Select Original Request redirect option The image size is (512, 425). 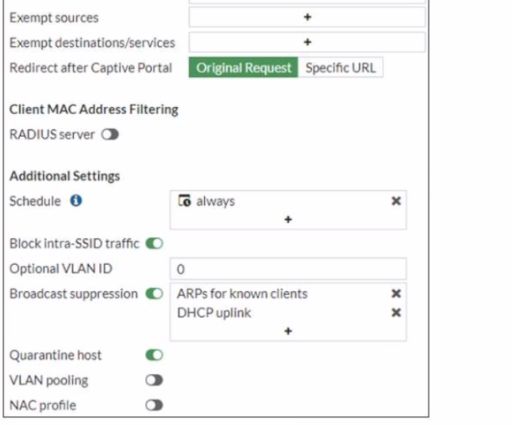[x=243, y=68]
